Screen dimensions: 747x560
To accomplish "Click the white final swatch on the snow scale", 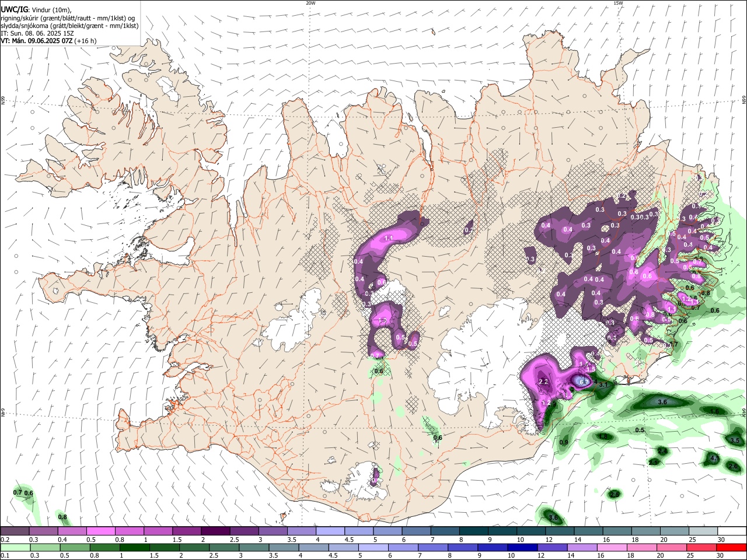I will pyautogui.click(x=731, y=531).
